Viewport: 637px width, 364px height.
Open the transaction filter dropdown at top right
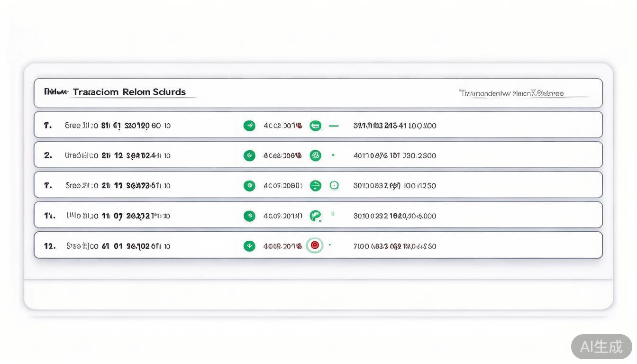click(x=511, y=93)
